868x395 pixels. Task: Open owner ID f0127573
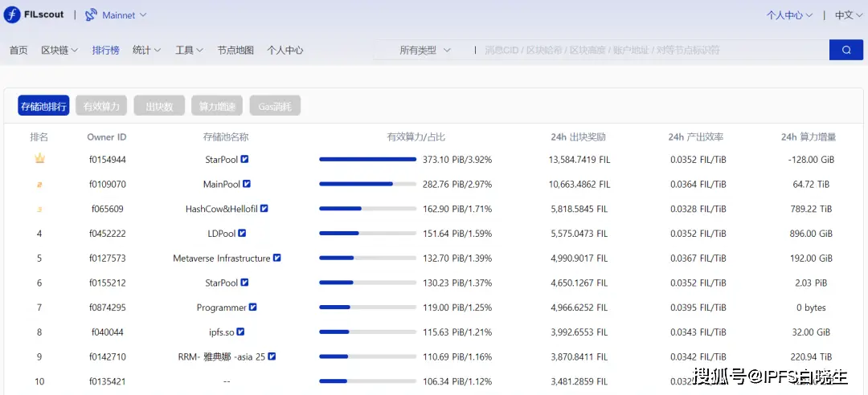(108, 259)
